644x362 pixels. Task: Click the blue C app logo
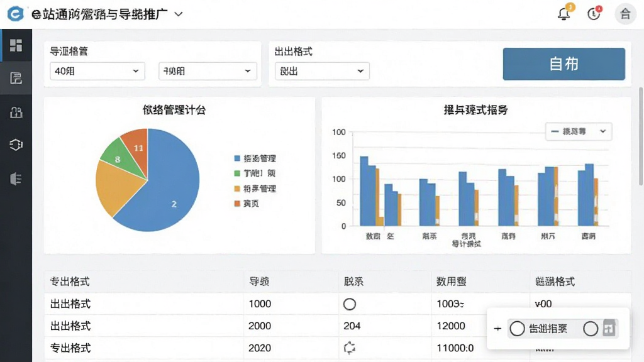click(x=15, y=14)
